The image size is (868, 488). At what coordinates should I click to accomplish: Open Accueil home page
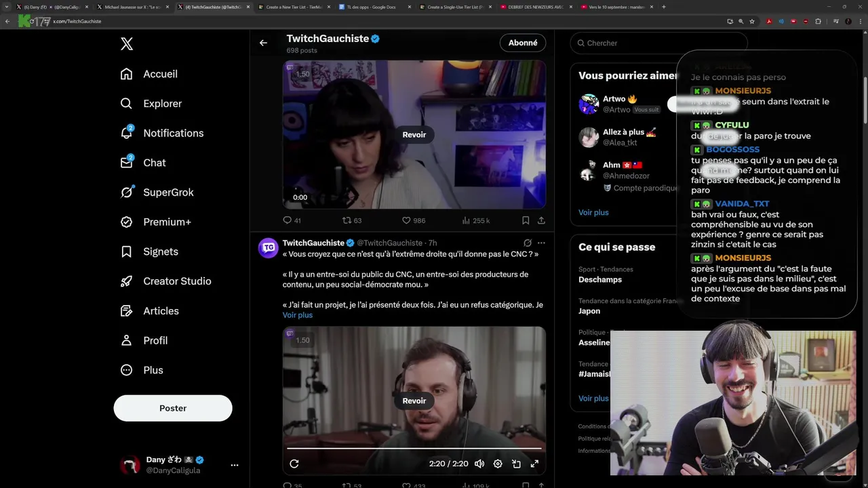click(x=149, y=74)
